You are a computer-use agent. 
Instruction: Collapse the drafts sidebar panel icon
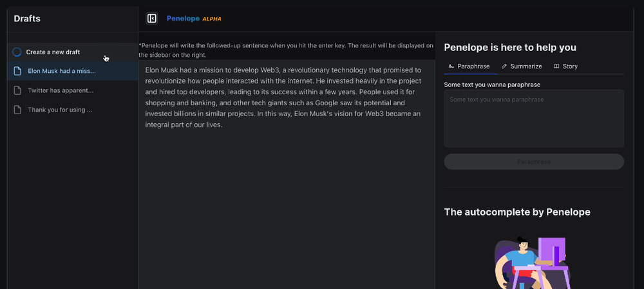(152, 19)
